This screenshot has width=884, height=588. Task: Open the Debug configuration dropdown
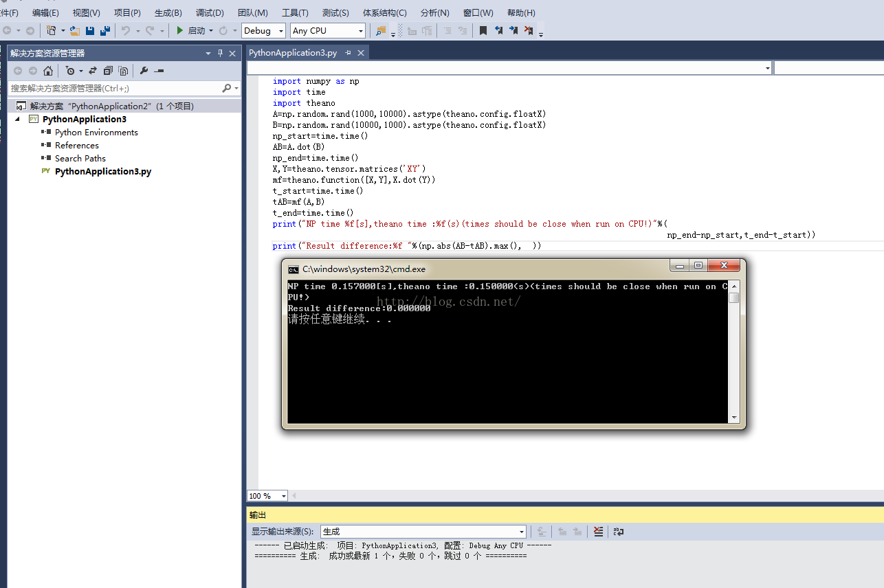[263, 30]
